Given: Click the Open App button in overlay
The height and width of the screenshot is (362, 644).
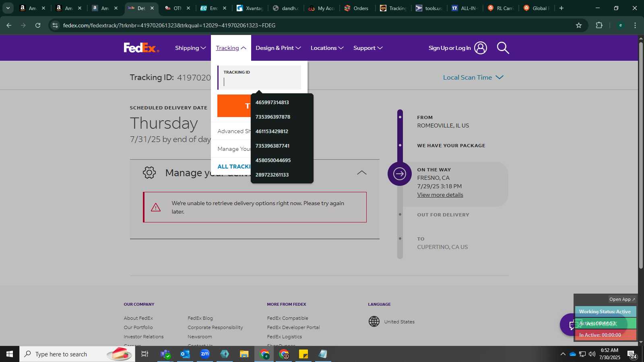Looking at the screenshot, I should (622, 299).
